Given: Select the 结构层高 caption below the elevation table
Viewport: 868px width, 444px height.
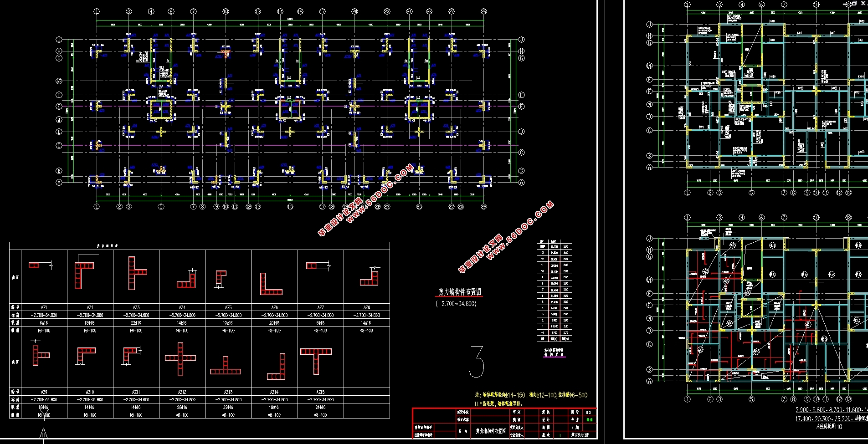Looking at the screenshot, I should [x=554, y=354].
